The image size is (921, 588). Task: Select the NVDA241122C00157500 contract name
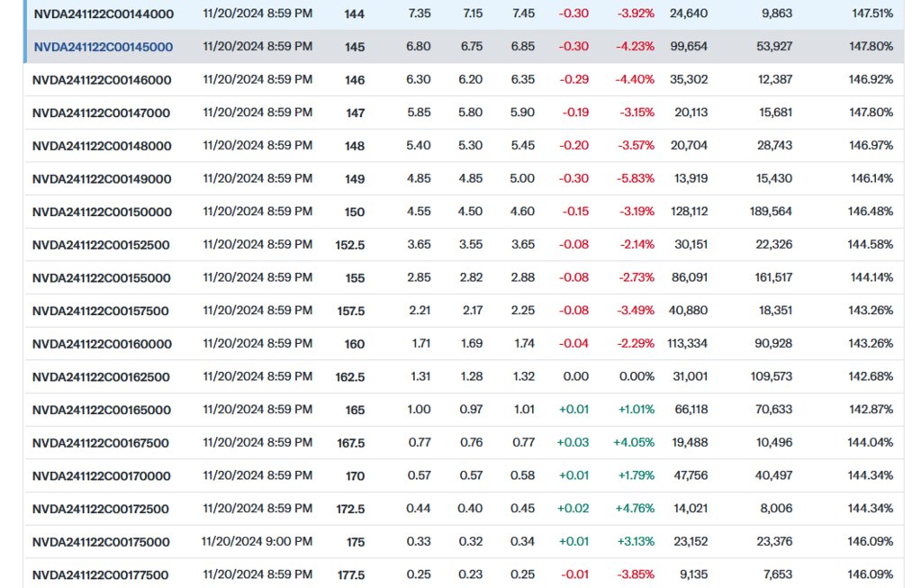click(x=101, y=311)
